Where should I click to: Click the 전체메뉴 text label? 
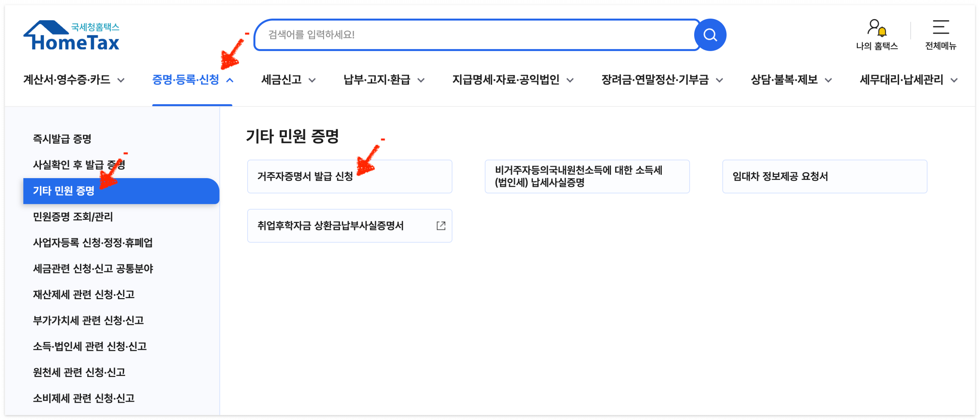[x=940, y=46]
